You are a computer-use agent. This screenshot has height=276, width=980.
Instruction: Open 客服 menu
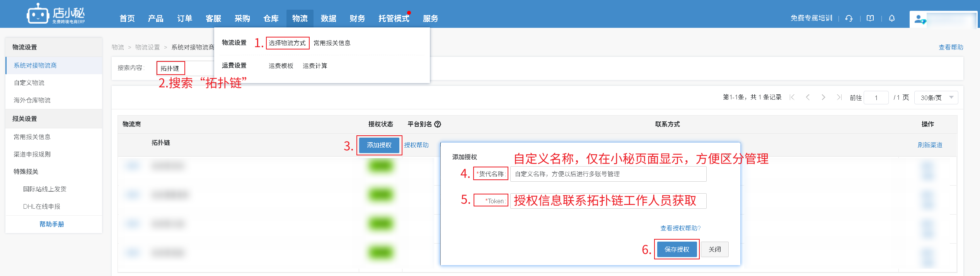coord(213,19)
